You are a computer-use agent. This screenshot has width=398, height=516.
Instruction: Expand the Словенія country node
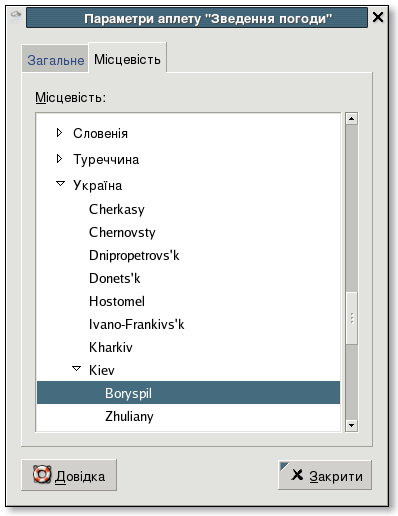(59, 133)
